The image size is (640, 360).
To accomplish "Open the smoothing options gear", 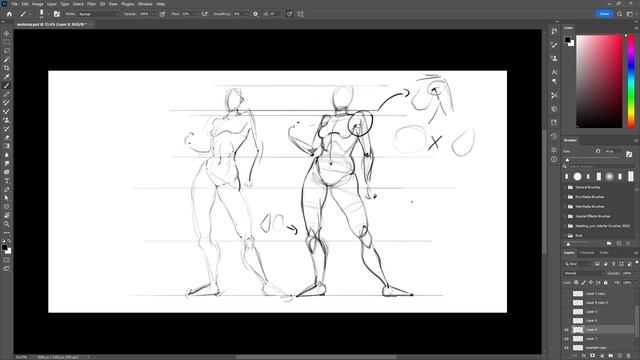I will click(x=256, y=14).
